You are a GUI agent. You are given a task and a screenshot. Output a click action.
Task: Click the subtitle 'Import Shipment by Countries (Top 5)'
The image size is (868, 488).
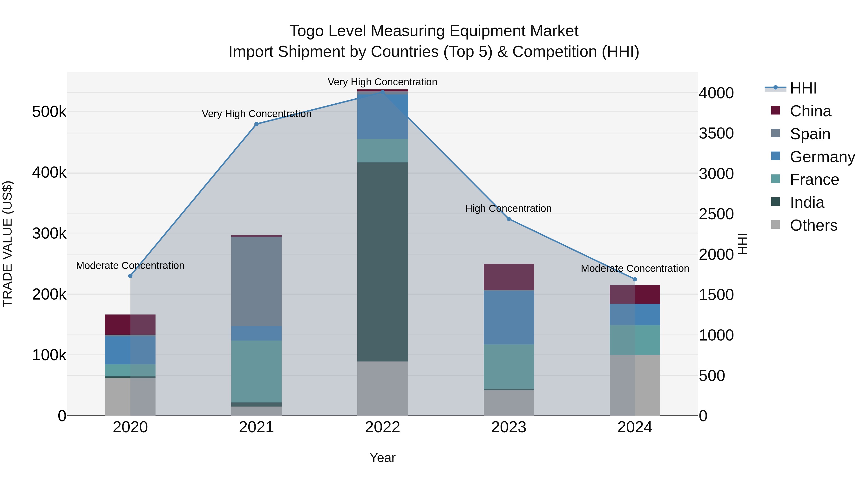pos(360,52)
